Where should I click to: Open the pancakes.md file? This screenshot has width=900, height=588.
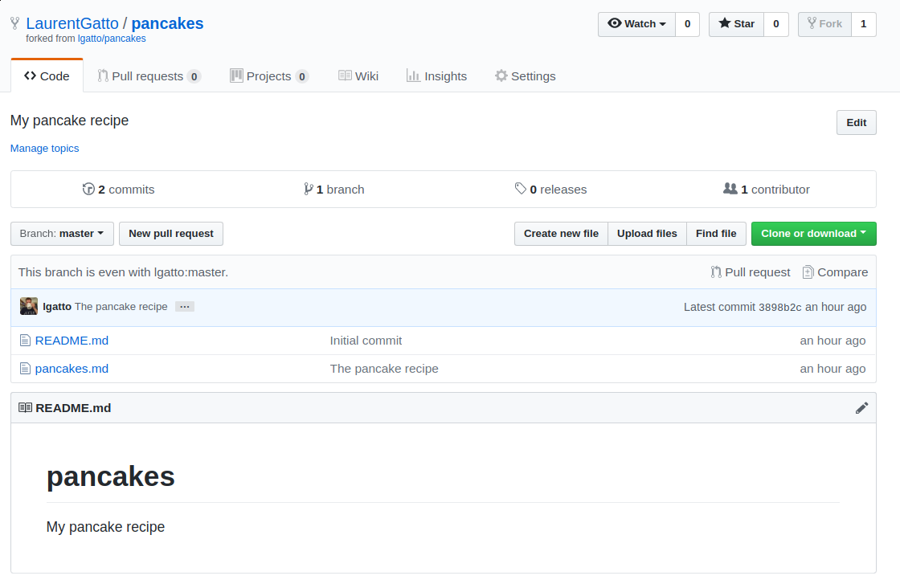[72, 368]
